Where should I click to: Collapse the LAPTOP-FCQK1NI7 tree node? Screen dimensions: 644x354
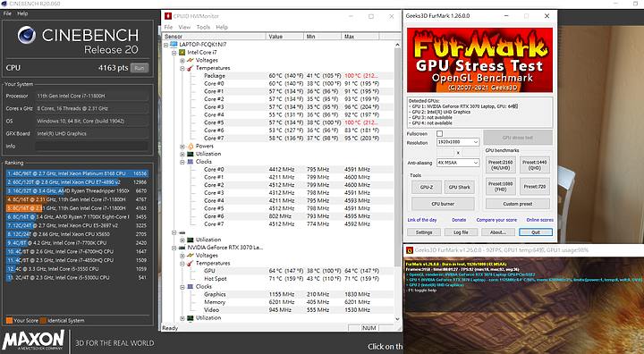(x=166, y=45)
